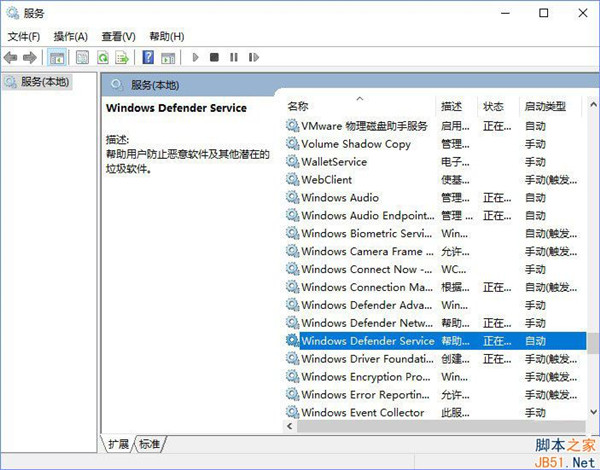
Task: Select 服务(本地) in the left tree
Action: 37,82
